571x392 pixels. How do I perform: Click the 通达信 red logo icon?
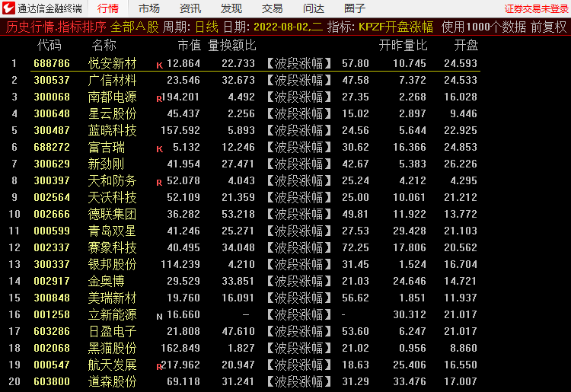(x=8, y=8)
